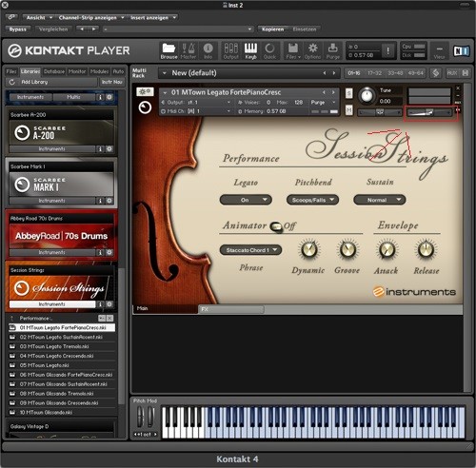
Task: Toggle the AUX sends button
Action: [451, 73]
